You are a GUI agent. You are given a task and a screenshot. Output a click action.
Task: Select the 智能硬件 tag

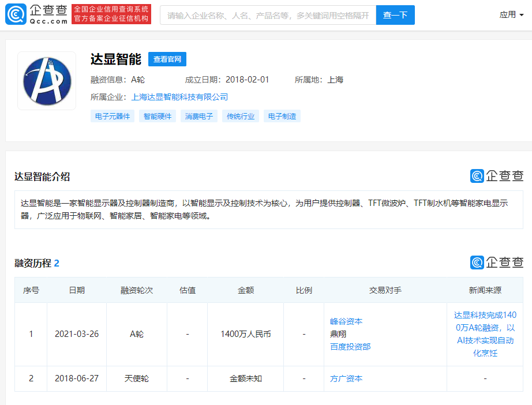click(x=158, y=117)
